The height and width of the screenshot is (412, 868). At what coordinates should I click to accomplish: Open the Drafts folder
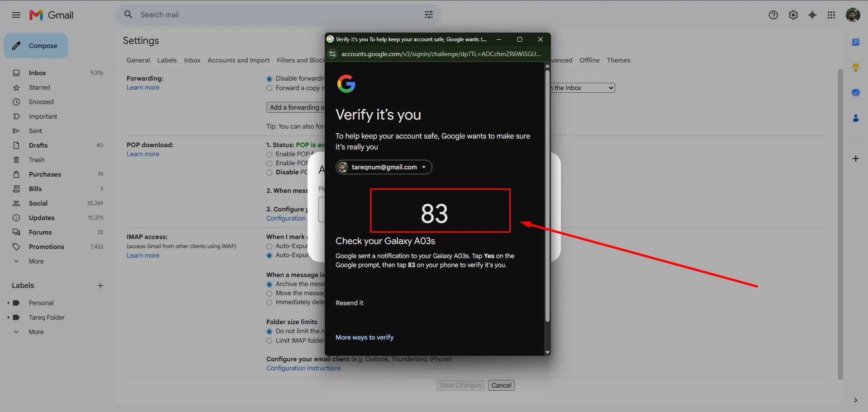(58, 145)
